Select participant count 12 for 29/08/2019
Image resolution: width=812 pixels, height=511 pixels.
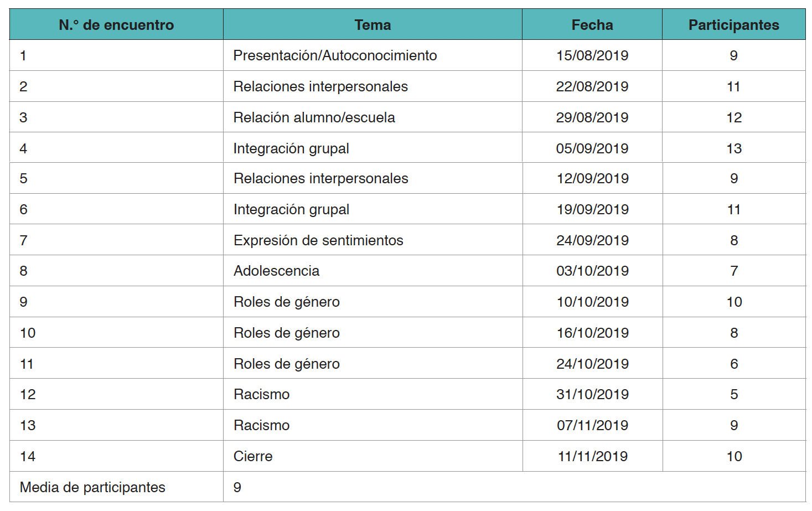(x=734, y=117)
